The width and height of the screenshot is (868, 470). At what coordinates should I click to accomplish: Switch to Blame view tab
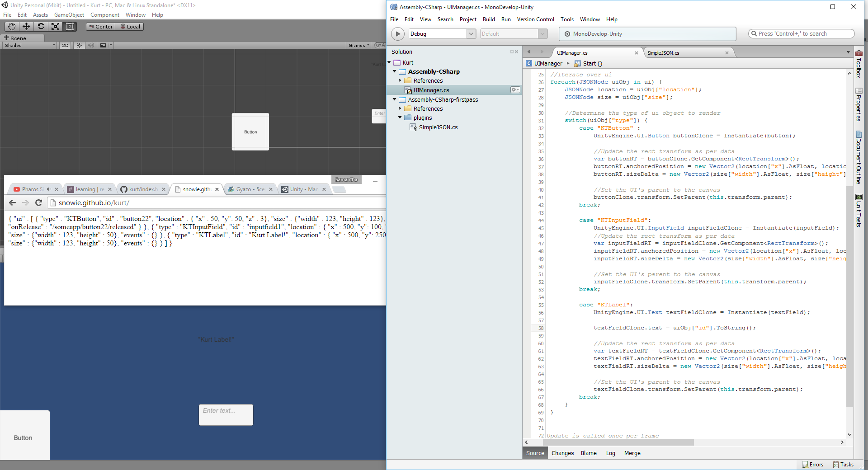[589, 453]
